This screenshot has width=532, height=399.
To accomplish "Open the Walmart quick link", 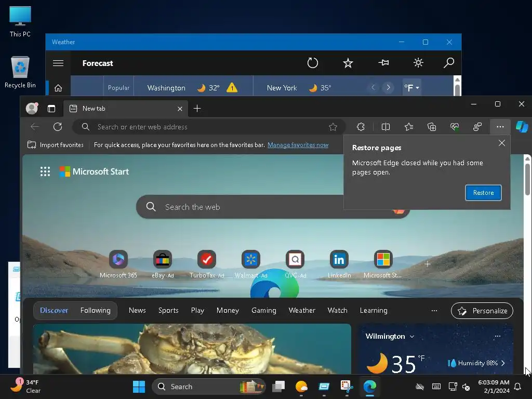I will pyautogui.click(x=251, y=264).
